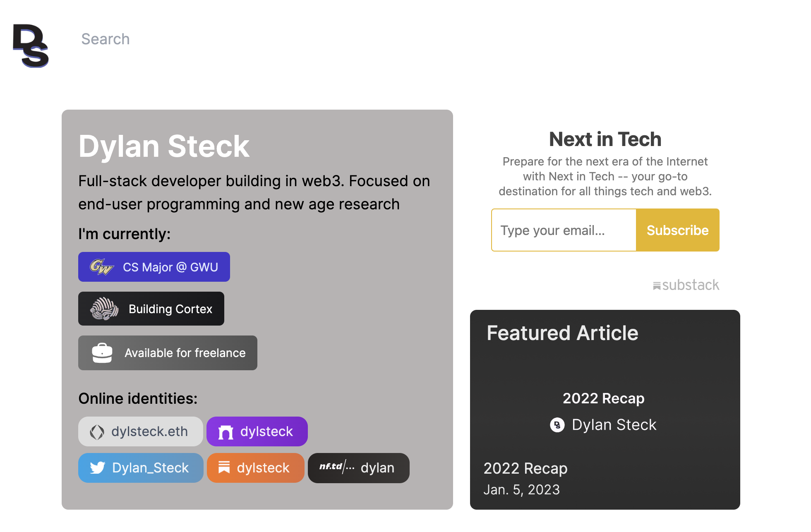Click the briefcase freelance icon
The height and width of the screenshot is (532, 811).
pyautogui.click(x=102, y=353)
